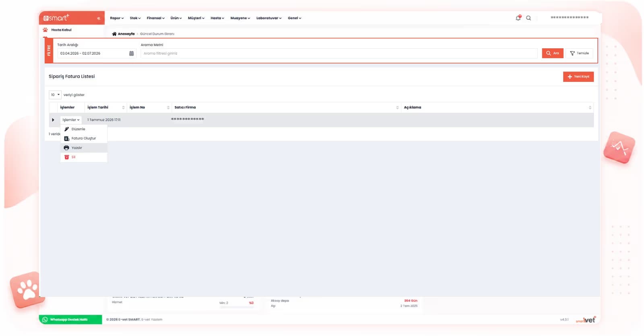Click the v4.3.1 version text
The width and height of the screenshot is (644, 336).
click(564, 320)
